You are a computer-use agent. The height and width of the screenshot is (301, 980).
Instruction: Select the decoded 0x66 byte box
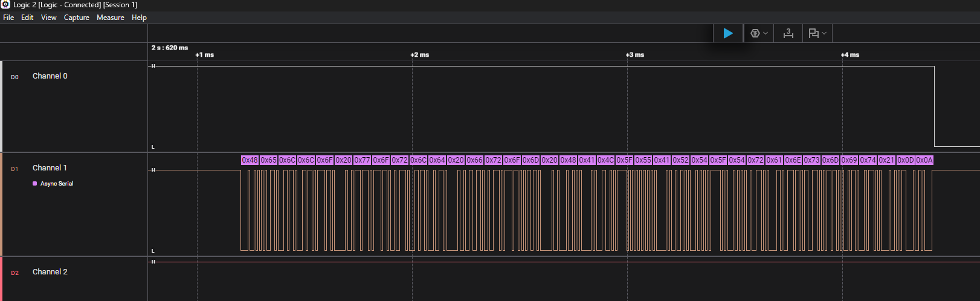(475, 160)
